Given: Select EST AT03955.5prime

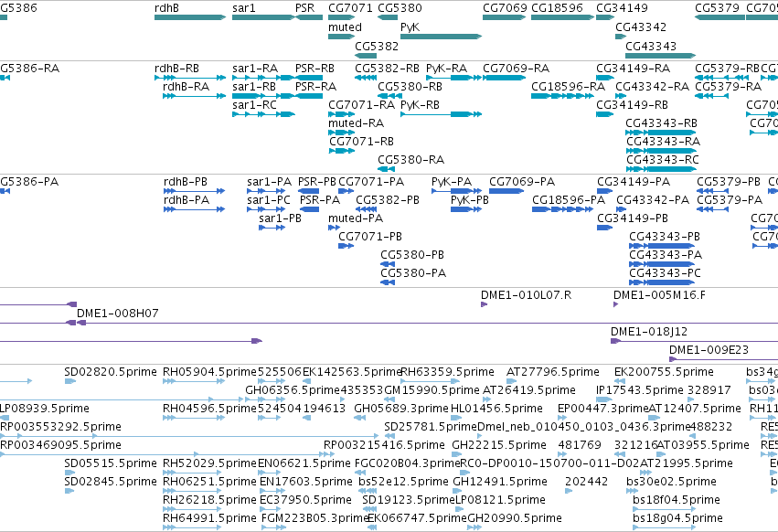Looking at the screenshot, I should [703, 446].
